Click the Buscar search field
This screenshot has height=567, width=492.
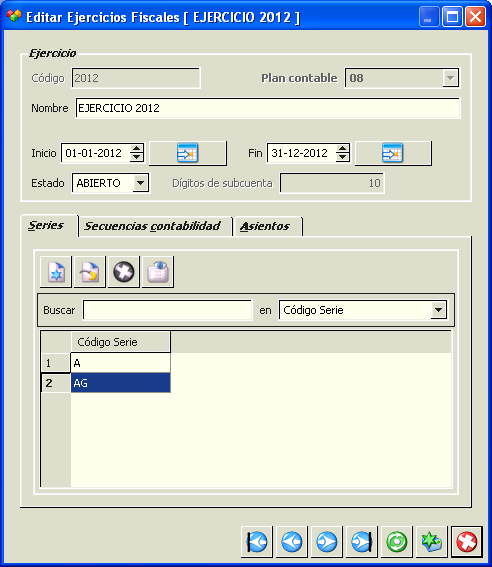pos(167,310)
